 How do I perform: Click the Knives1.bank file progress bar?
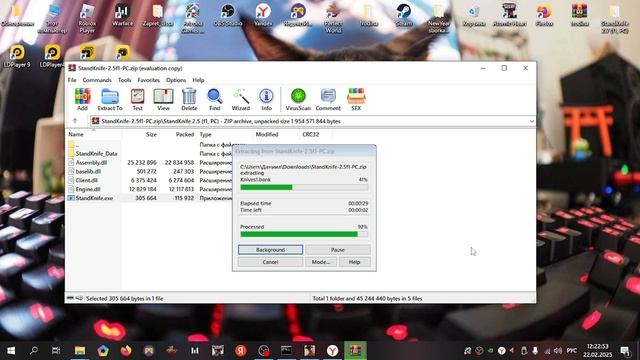(x=304, y=187)
